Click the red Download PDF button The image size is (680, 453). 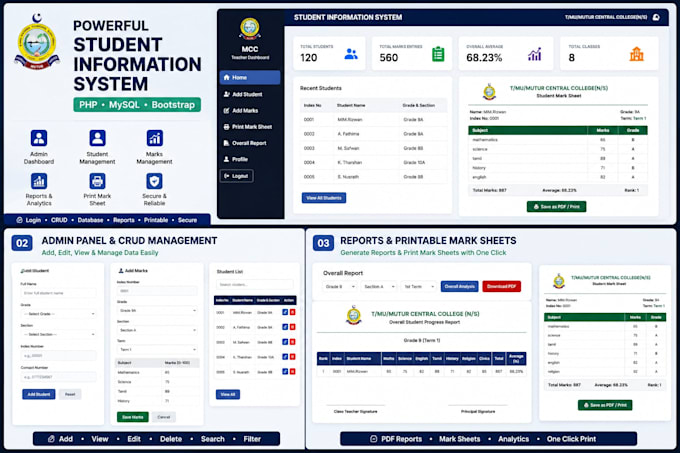[501, 287]
